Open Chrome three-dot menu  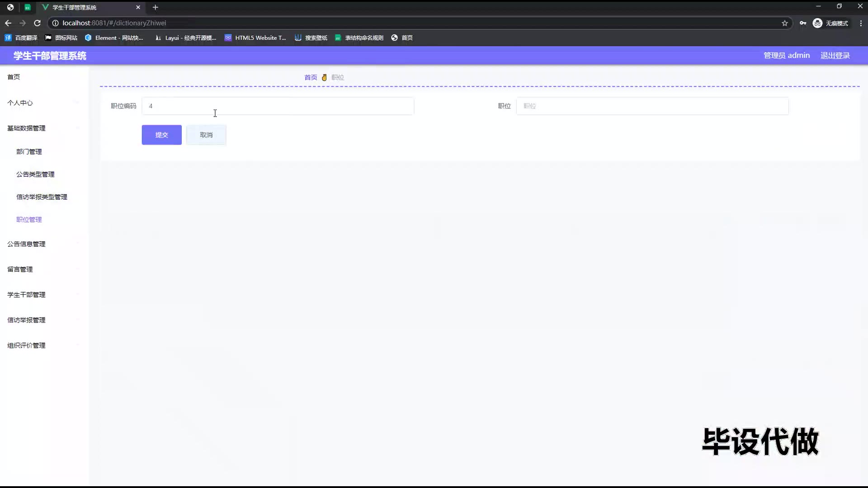pos(861,23)
